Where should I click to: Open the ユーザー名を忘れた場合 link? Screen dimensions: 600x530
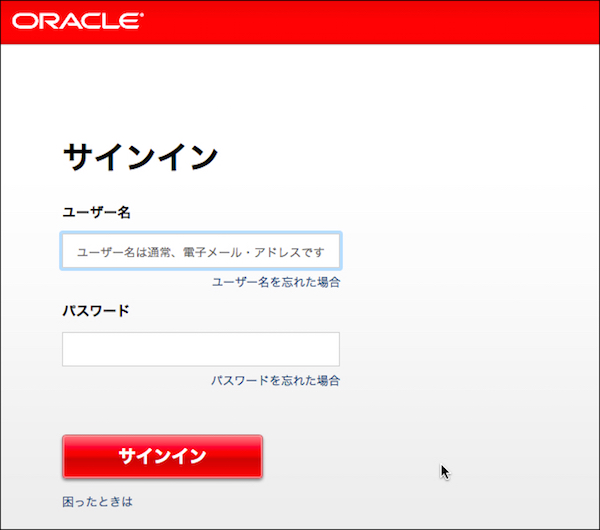point(275,283)
